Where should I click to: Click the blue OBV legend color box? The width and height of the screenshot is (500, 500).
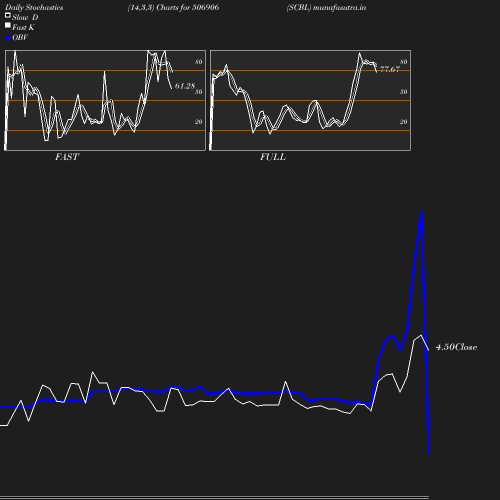[x=8, y=38]
